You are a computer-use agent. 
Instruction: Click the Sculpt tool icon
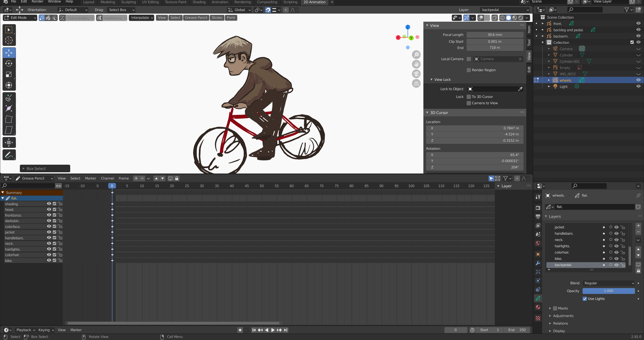coord(9,109)
